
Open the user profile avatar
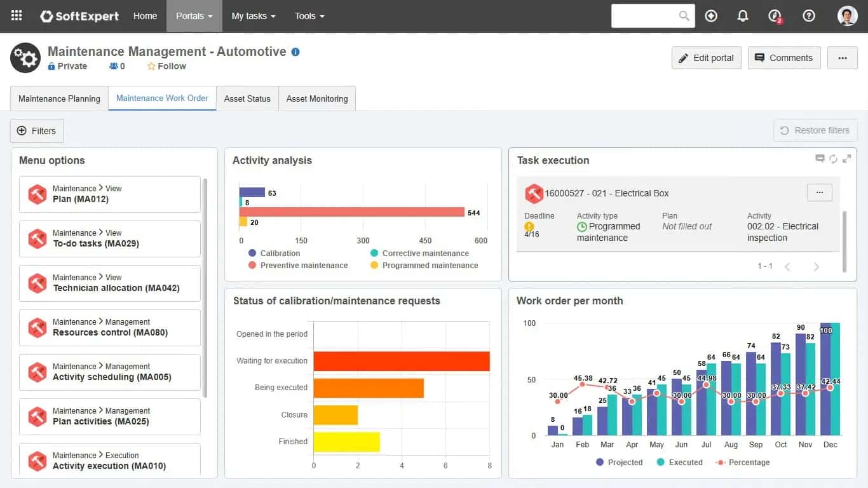point(847,16)
